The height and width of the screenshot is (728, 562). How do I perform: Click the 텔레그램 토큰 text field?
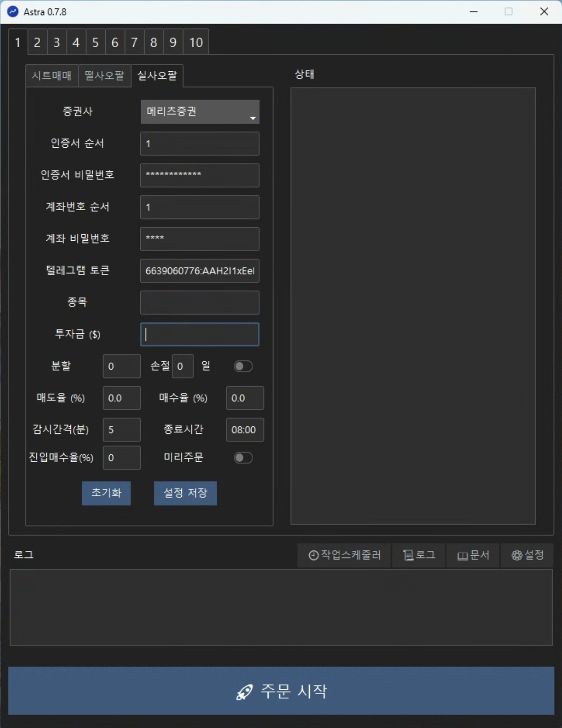coord(199,271)
